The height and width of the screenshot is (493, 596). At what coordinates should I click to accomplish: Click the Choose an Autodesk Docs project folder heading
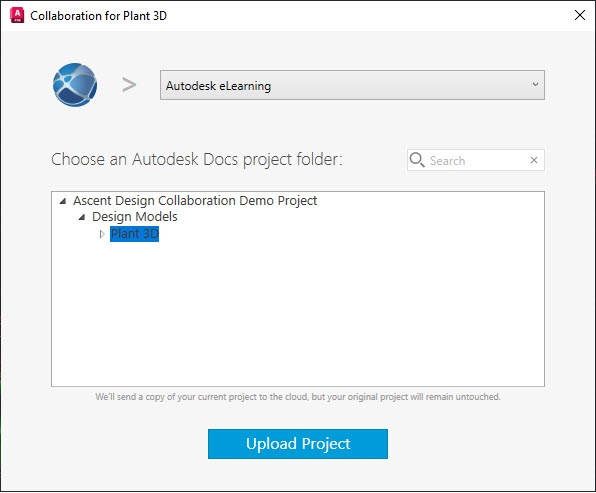point(197,159)
